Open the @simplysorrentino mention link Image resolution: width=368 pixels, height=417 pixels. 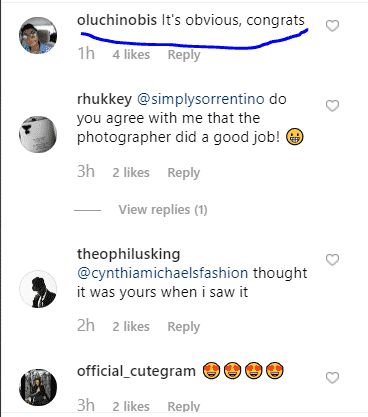201,99
